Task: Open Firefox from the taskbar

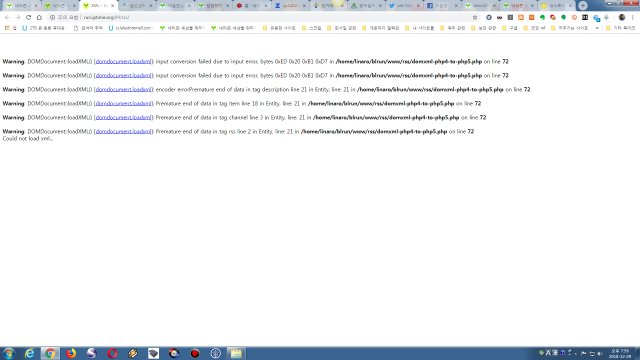Action: (71, 353)
